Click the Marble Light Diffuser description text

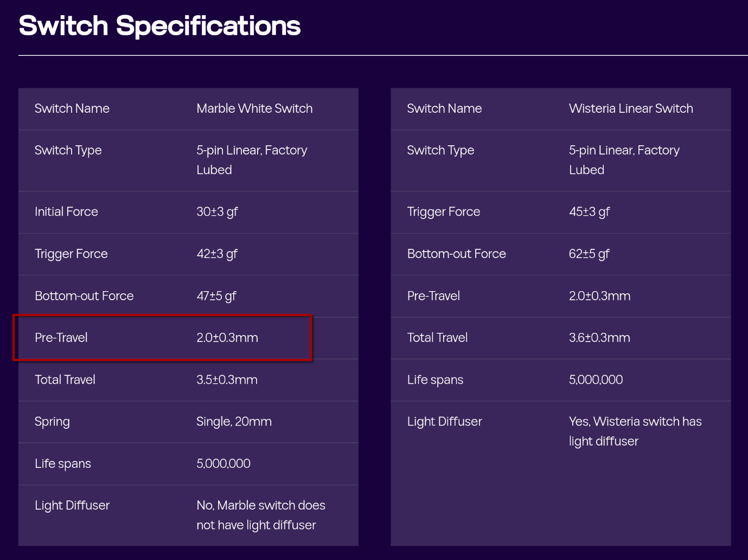click(x=261, y=515)
